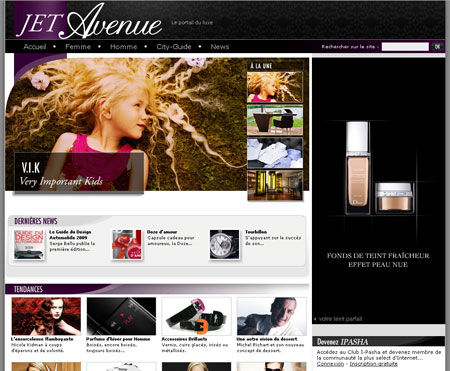This screenshot has height=371, width=450.
Task: Select the blonde girl thumbnail under À la une
Action: point(275,87)
